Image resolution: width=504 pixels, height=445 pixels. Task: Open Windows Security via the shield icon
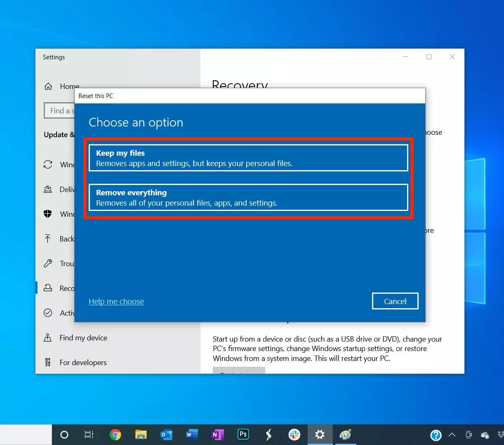(48, 214)
